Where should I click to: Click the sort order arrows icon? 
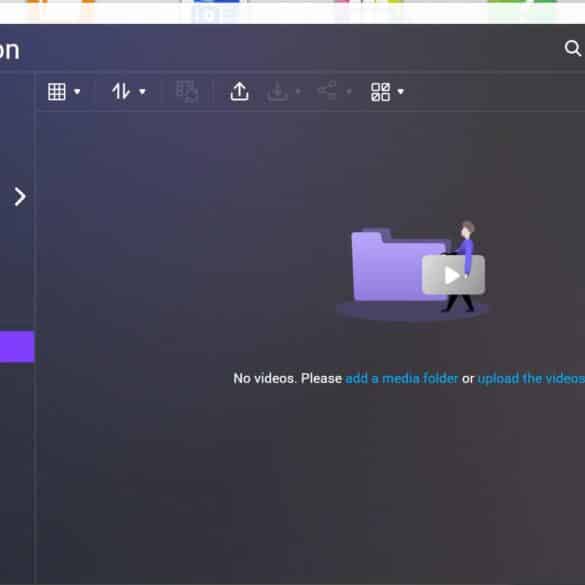click(x=121, y=91)
